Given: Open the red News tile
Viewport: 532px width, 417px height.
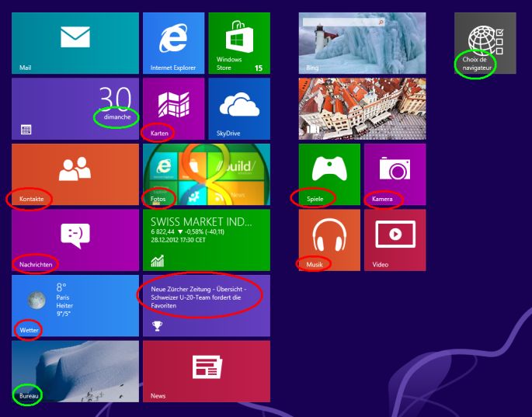Looking at the screenshot, I should [207, 371].
